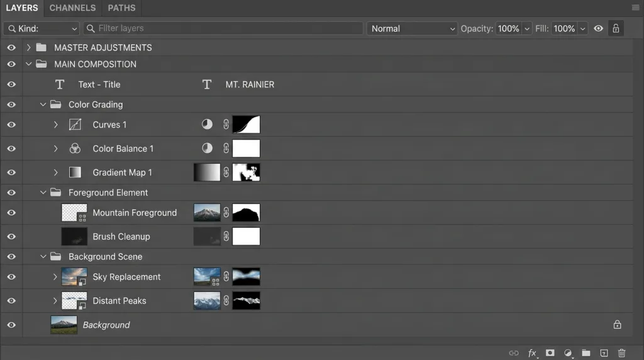This screenshot has width=644, height=360.
Task: Click half-circle adjustment icon on Color Balance 1
Action: click(207, 148)
